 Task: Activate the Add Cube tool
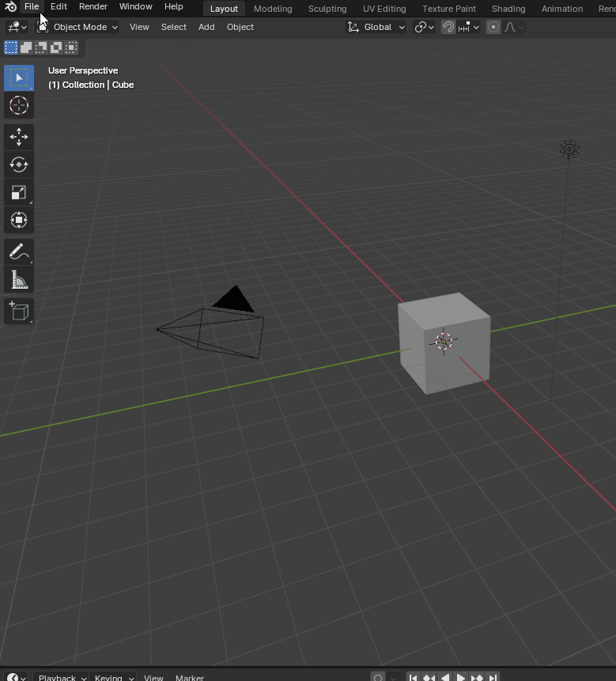[19, 312]
